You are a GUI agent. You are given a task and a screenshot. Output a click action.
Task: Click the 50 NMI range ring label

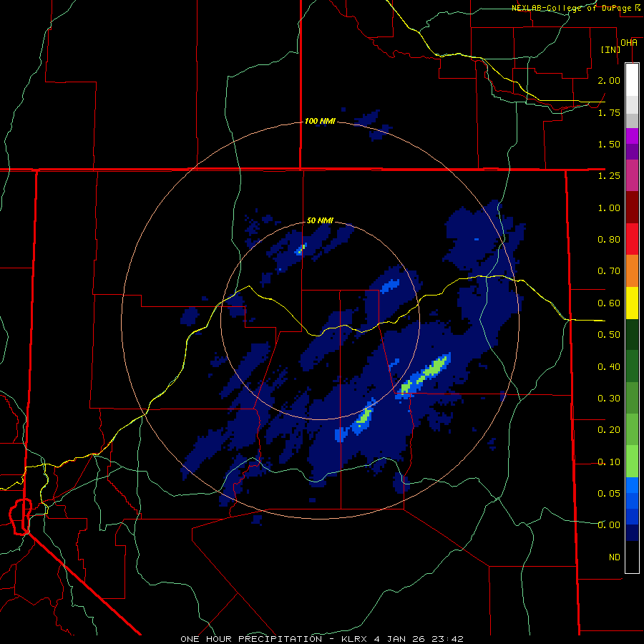(x=320, y=220)
